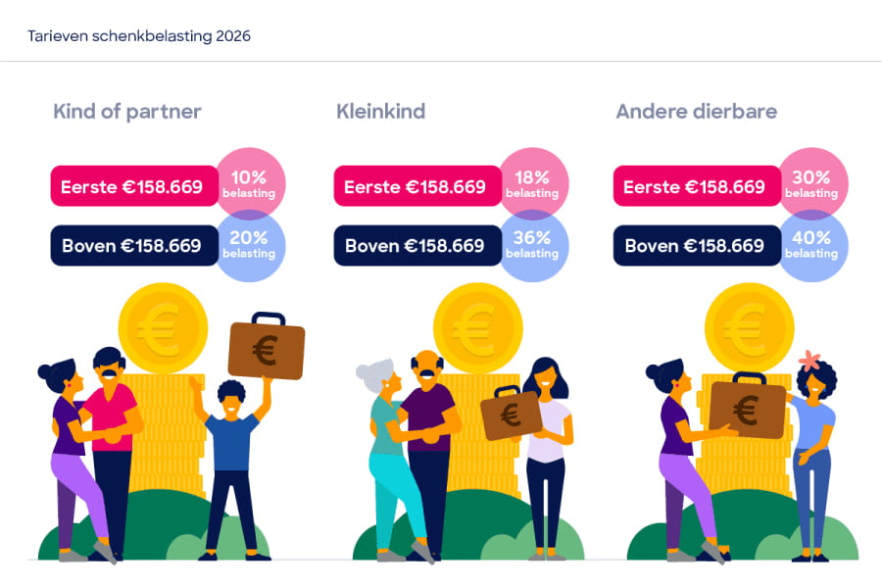Select the 'Andere dierbare' heading
882x588 pixels.
click(697, 112)
